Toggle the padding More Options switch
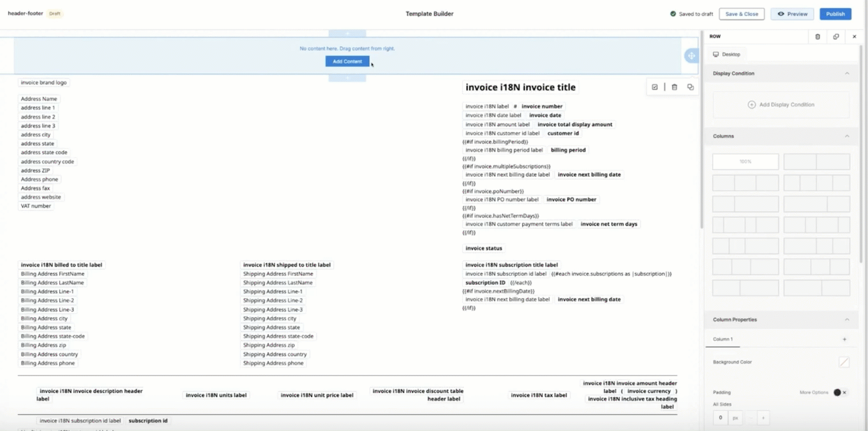The image size is (868, 431). [840, 392]
